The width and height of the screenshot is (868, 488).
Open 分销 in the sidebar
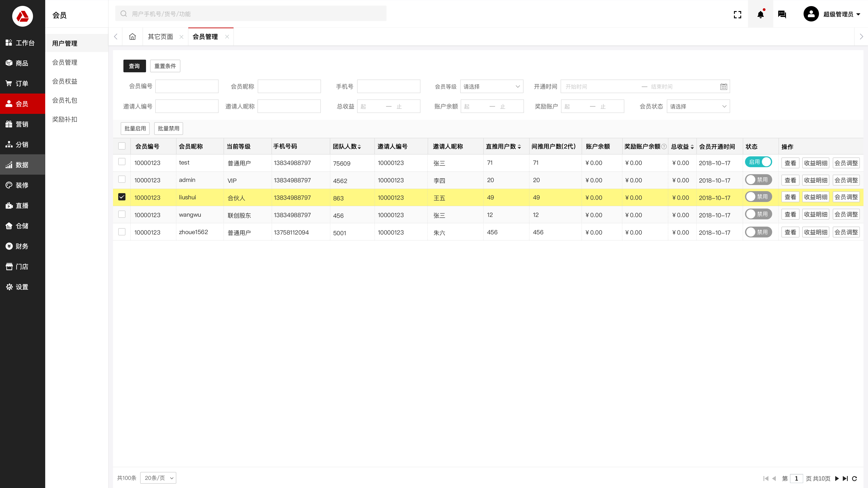23,145
